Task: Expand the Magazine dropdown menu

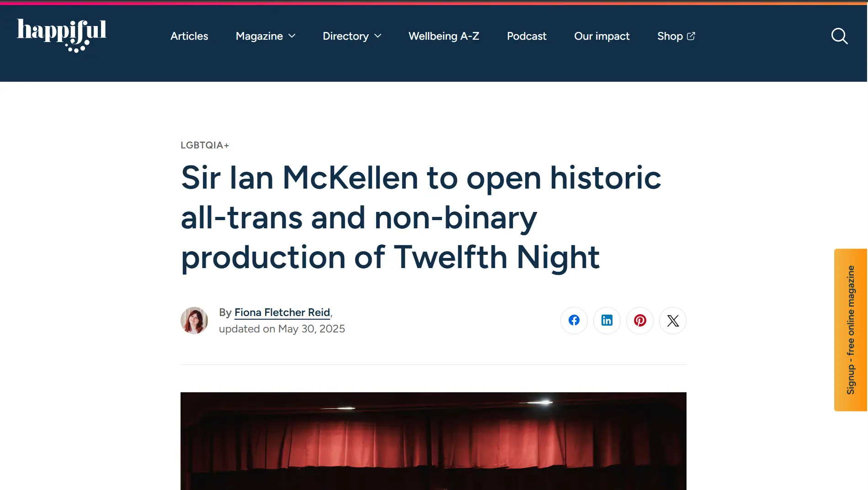Action: point(266,36)
